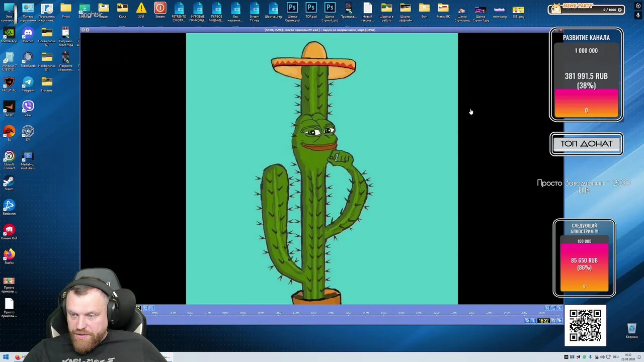Open the Privat folder on the desktop

66,10
